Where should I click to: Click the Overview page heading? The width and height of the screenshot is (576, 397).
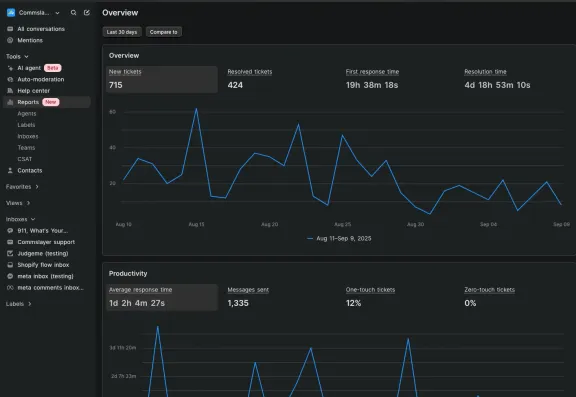click(120, 13)
